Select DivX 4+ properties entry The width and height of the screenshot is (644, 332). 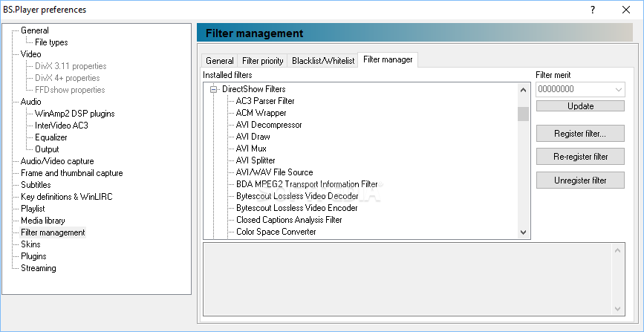[x=68, y=78]
